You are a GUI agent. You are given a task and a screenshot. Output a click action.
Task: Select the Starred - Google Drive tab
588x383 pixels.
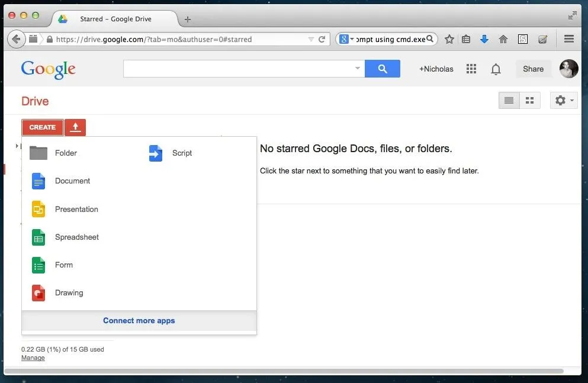(x=115, y=19)
